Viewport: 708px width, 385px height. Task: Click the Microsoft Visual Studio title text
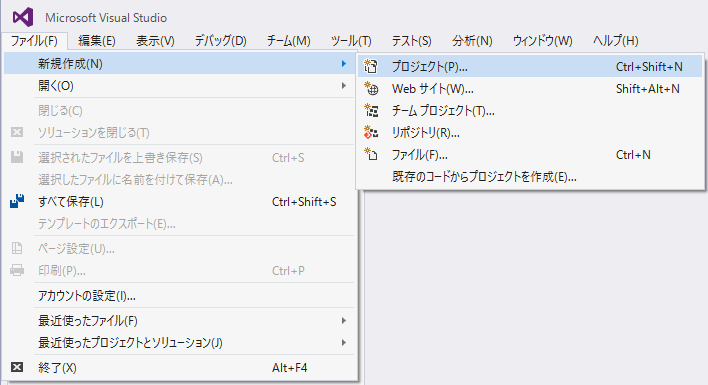click(x=106, y=18)
